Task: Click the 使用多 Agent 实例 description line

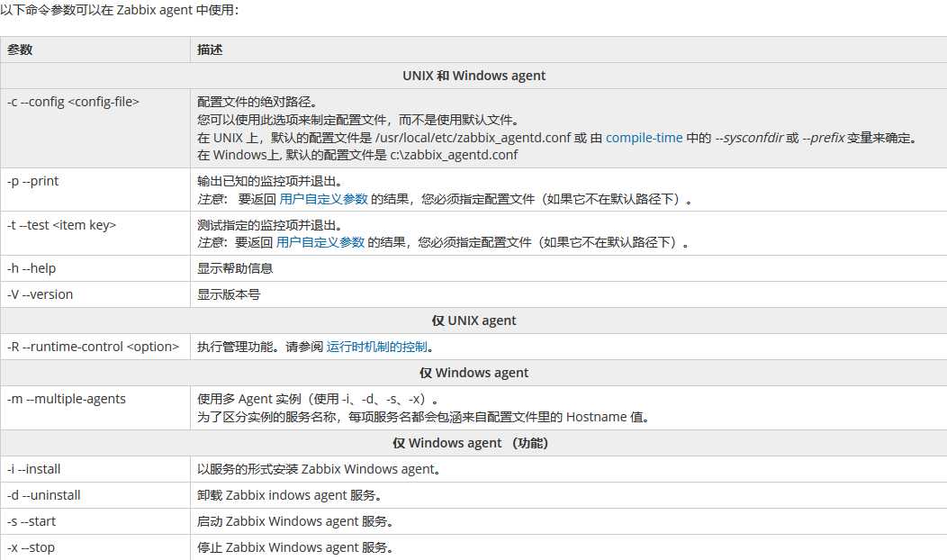Action: click(x=318, y=399)
